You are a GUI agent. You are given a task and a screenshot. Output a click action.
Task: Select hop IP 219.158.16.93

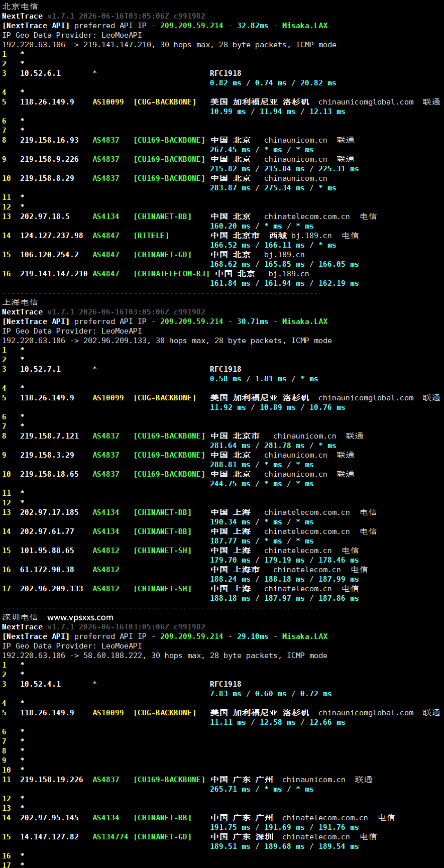(49, 140)
